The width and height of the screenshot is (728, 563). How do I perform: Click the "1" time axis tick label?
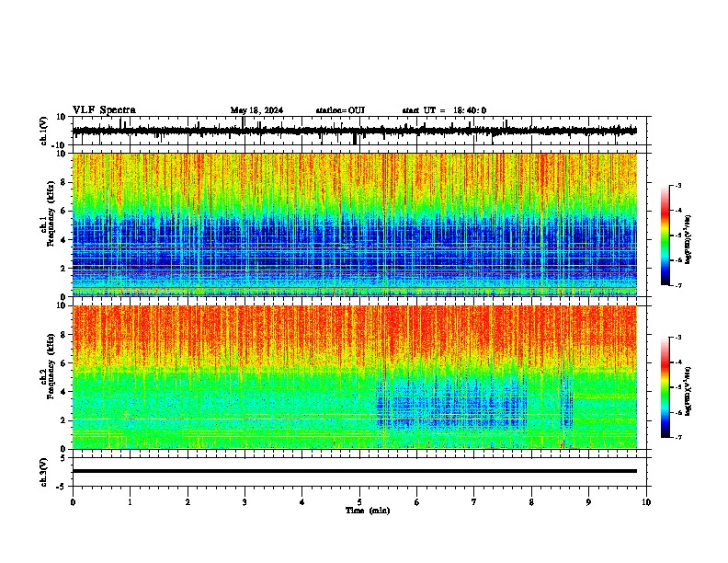click(130, 502)
